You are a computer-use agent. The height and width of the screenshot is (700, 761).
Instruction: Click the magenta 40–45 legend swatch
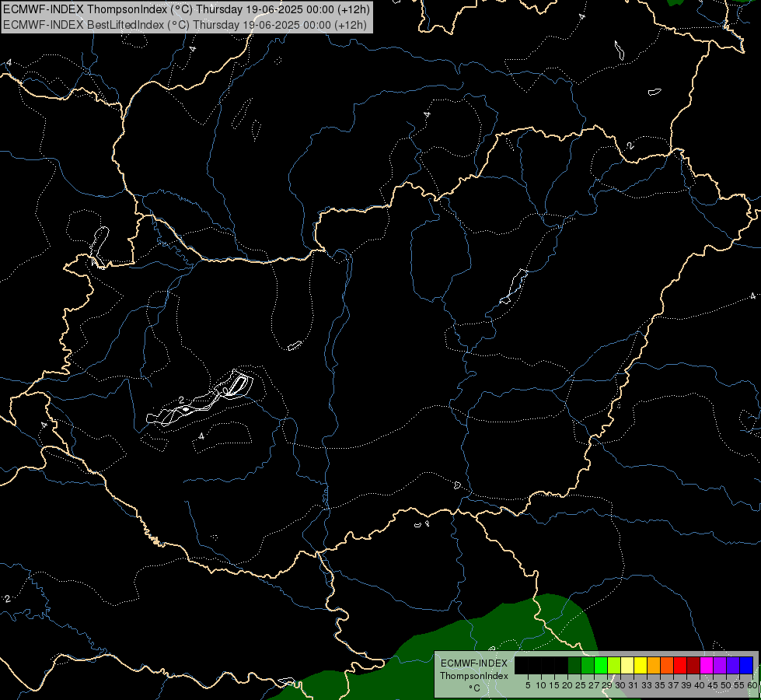click(707, 665)
